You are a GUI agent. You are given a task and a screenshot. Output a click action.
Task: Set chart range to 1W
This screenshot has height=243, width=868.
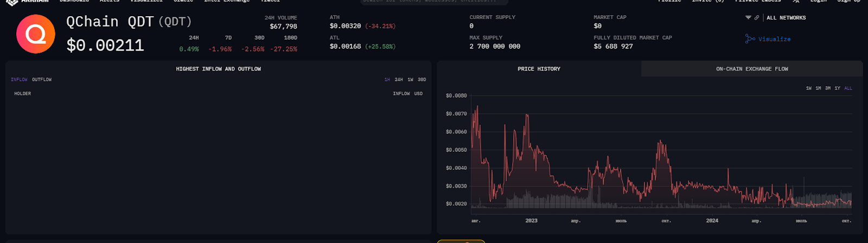pyautogui.click(x=809, y=88)
